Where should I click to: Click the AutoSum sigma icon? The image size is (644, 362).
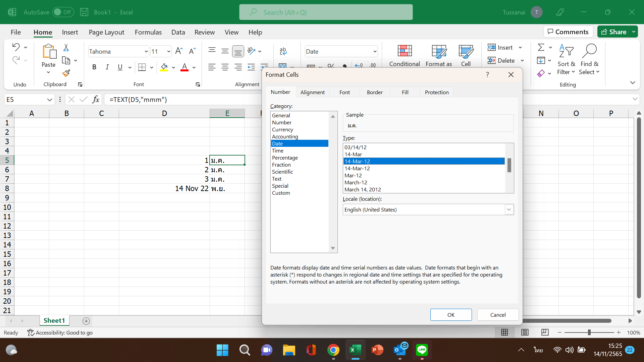[x=541, y=48]
